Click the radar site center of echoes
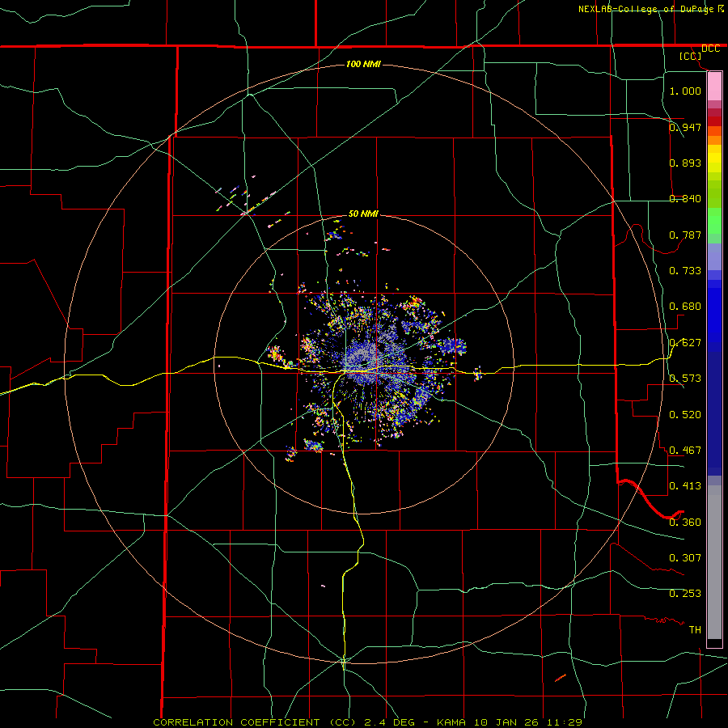The width and height of the screenshot is (728, 728). point(363,363)
